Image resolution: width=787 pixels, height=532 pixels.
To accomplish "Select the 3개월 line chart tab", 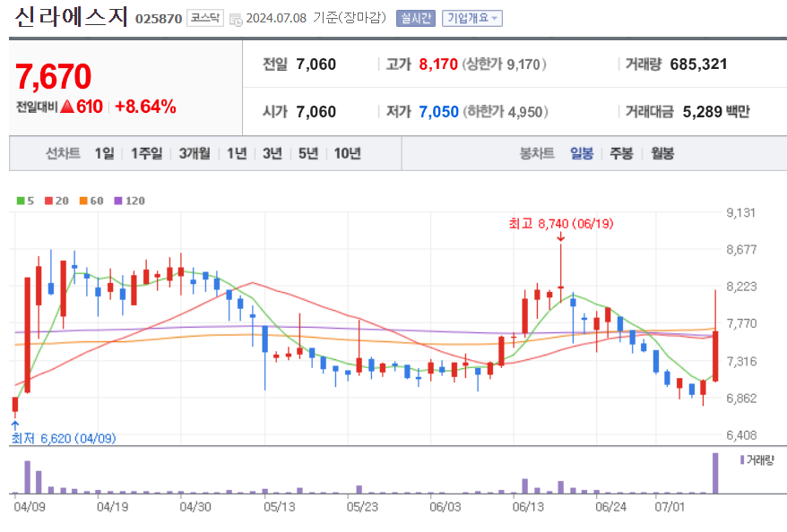I will click(x=195, y=153).
